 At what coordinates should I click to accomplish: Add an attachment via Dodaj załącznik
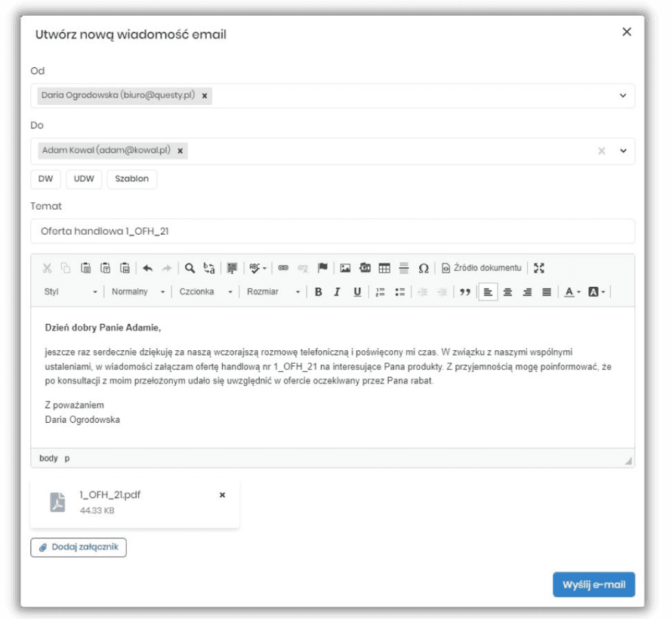point(78,547)
